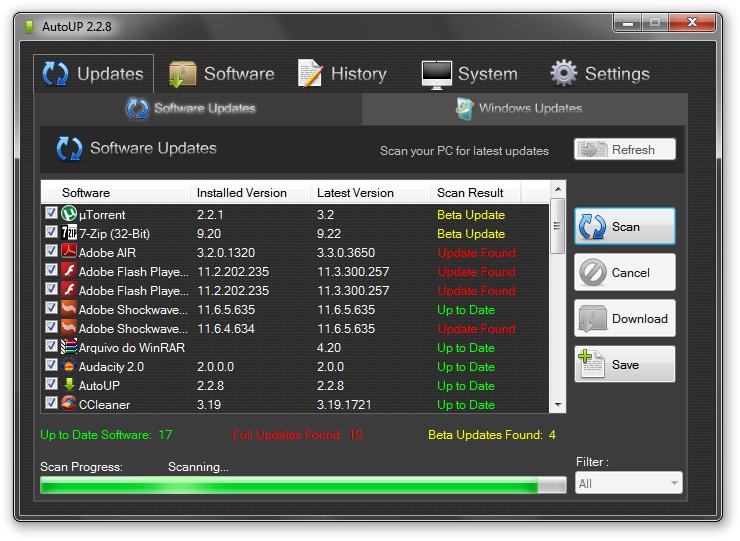
Task: Click the Windows Updates subtab icon
Action: [464, 108]
